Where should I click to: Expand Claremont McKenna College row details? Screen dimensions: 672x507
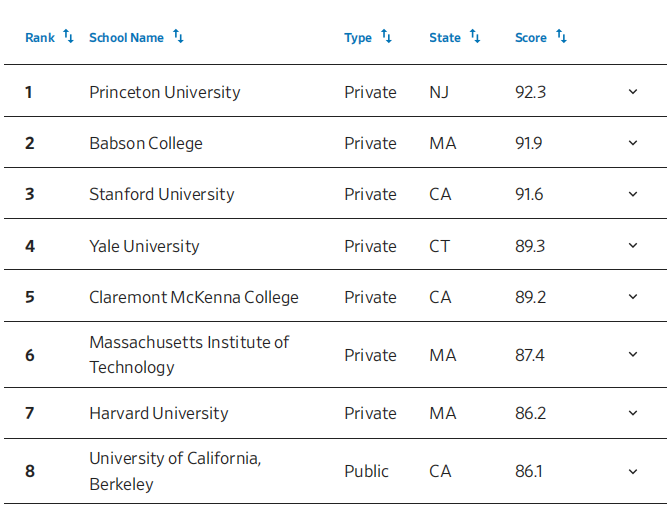[x=633, y=297]
